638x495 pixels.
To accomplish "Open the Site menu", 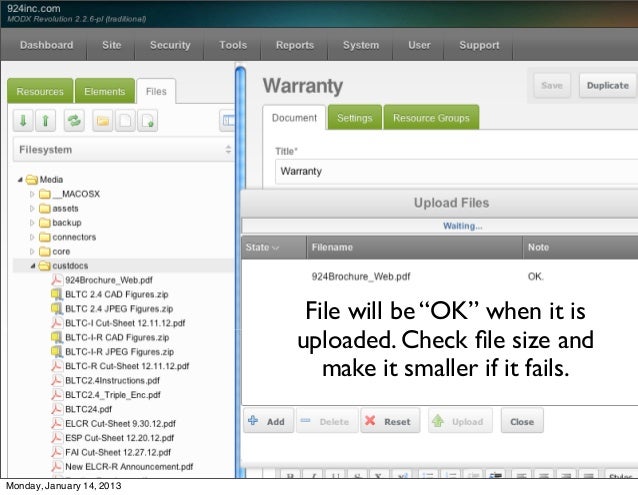I will (x=111, y=45).
